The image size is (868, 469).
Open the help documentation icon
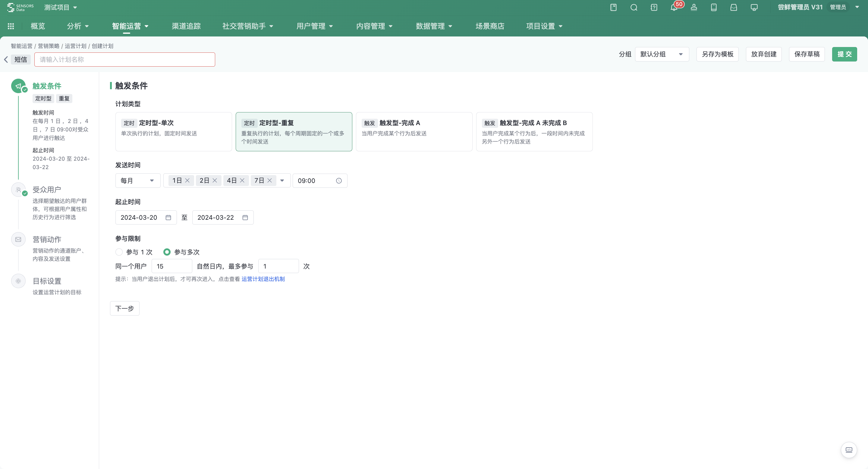point(654,7)
